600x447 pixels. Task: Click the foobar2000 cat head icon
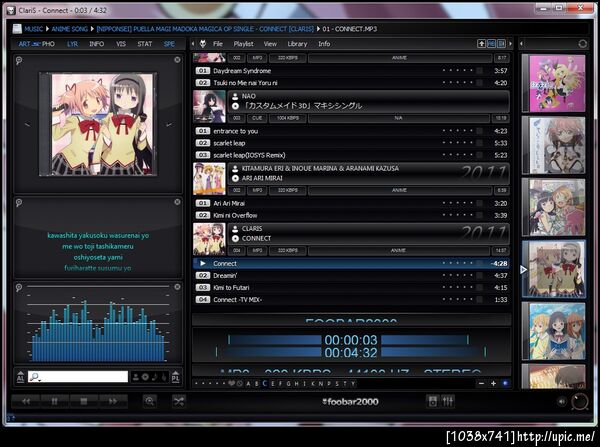click(203, 44)
